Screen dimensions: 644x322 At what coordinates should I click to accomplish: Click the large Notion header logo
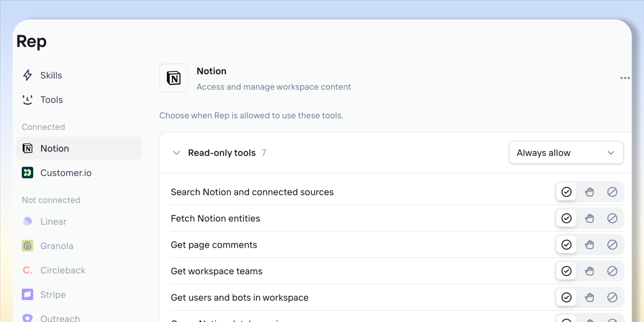click(174, 78)
